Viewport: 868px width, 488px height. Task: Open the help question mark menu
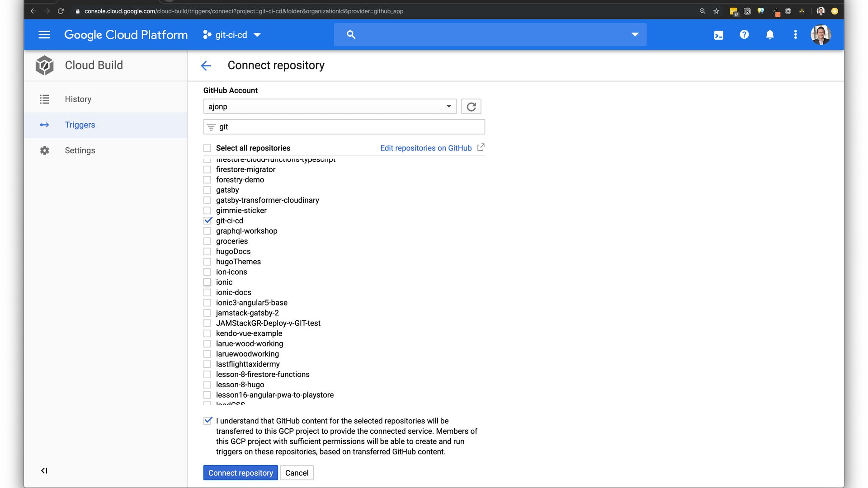pyautogui.click(x=744, y=35)
